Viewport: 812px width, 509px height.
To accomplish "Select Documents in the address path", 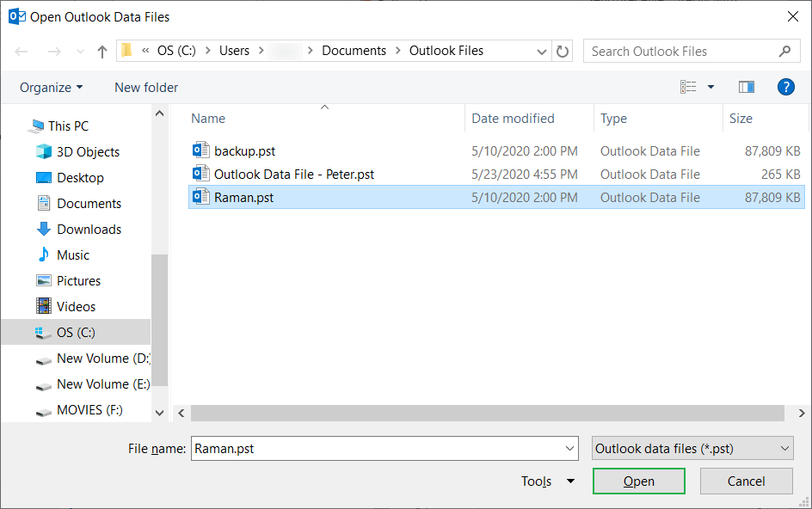I will point(354,51).
